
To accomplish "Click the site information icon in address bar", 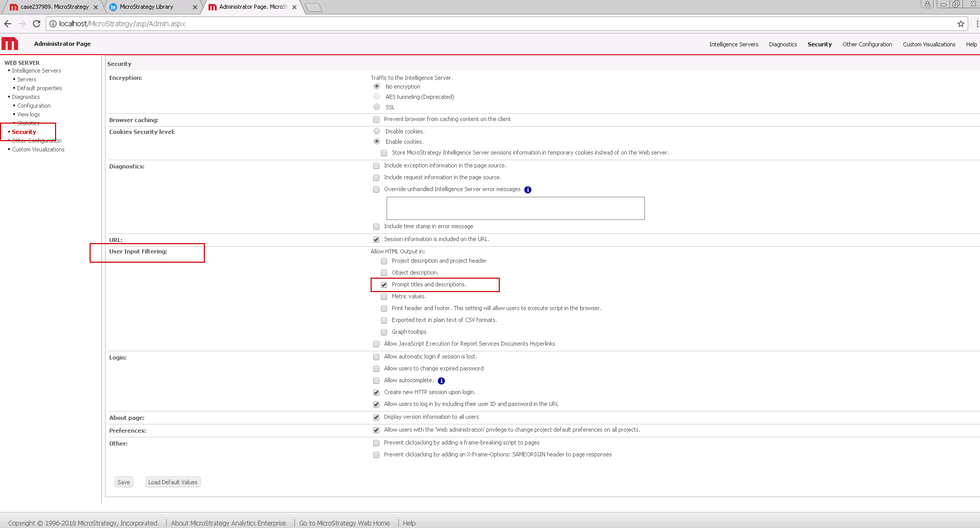I will 53,24.
